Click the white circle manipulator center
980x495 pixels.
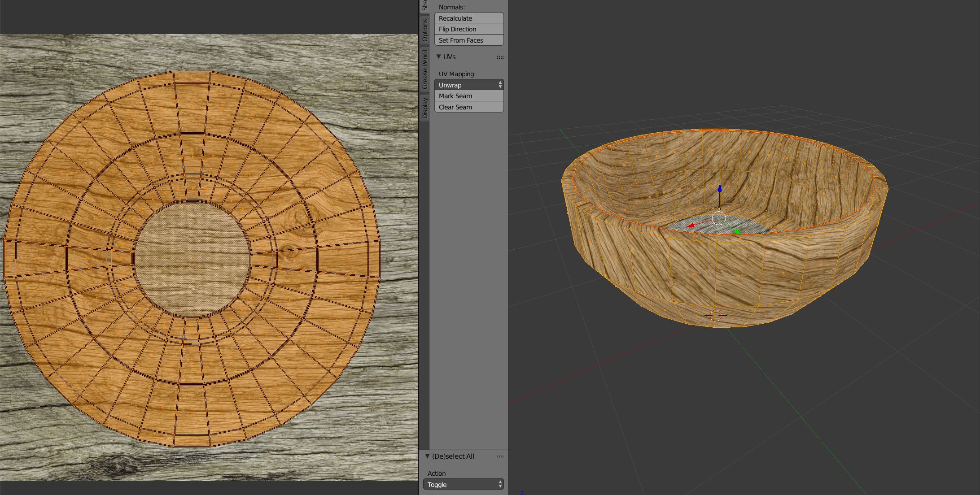719,219
